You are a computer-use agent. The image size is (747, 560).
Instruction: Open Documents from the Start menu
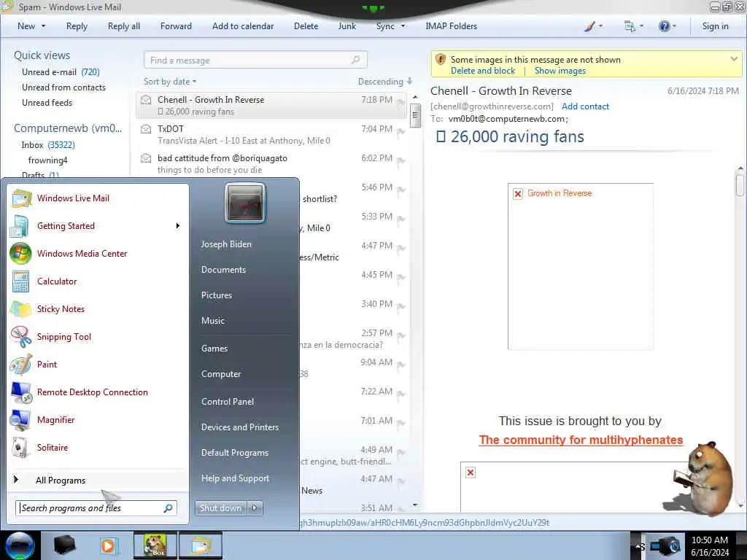coord(223,270)
